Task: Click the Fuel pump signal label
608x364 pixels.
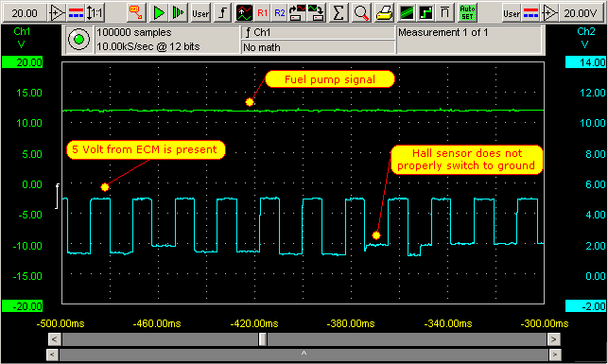Action: point(330,79)
